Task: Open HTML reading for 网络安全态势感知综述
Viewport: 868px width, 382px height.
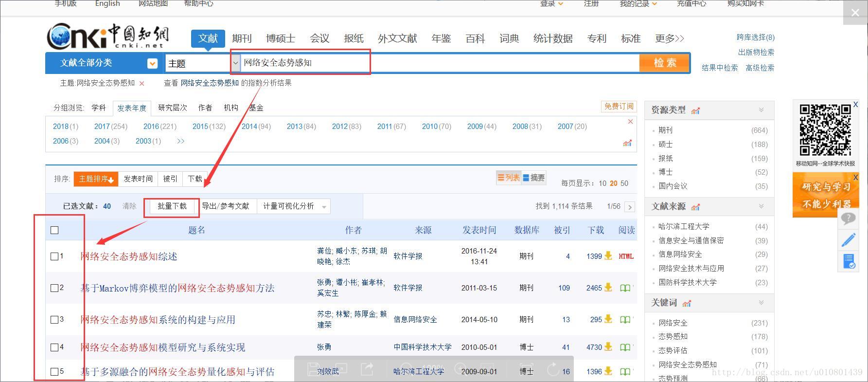Action: pos(626,256)
